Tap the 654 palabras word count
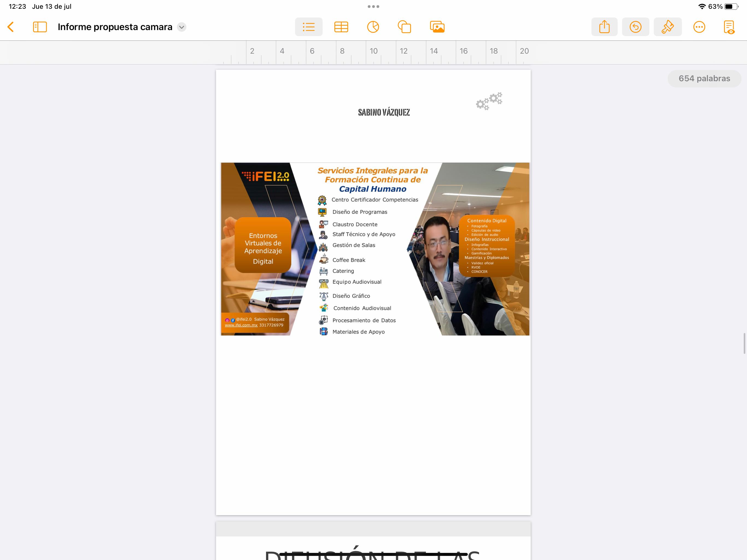 tap(704, 79)
